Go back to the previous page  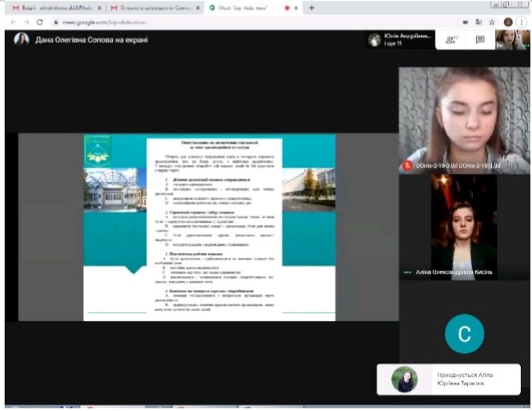click(x=14, y=22)
